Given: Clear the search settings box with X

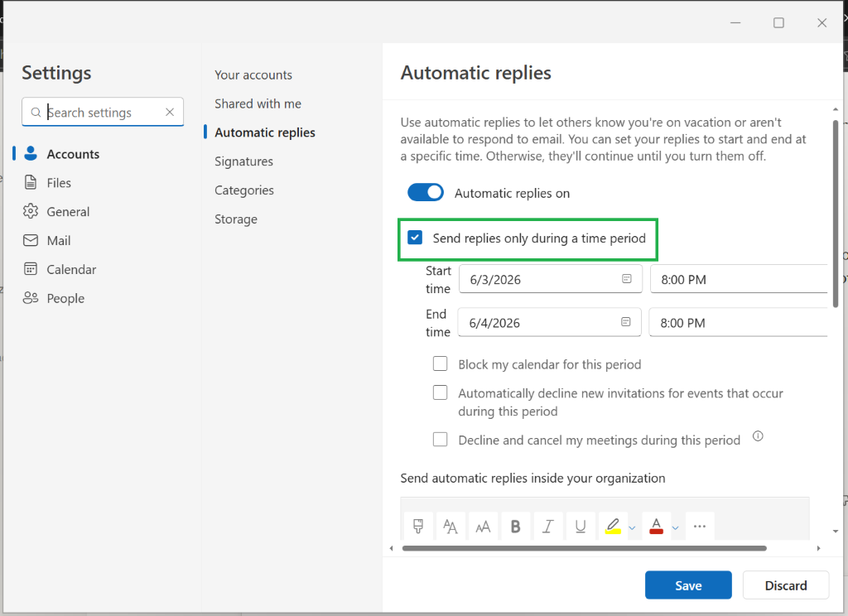Looking at the screenshot, I should (x=170, y=112).
